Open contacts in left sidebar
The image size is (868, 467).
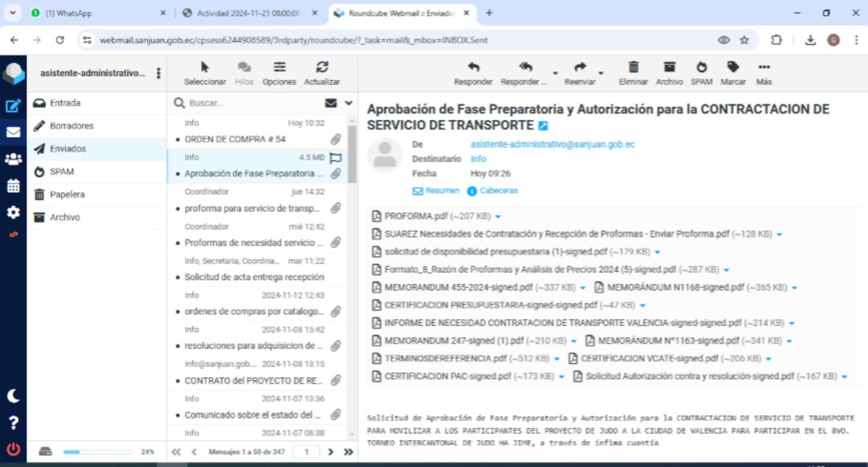13,159
